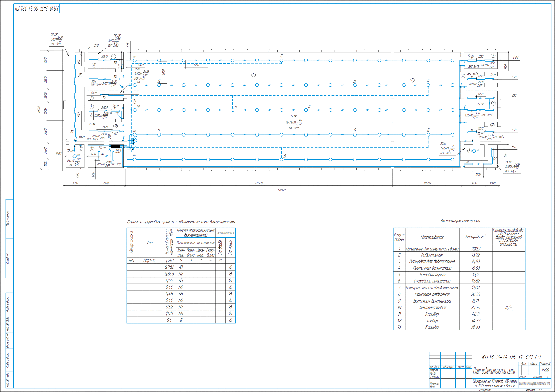Click the 'Инвентарная' row name
The image size is (555, 392).
(x=432, y=255)
